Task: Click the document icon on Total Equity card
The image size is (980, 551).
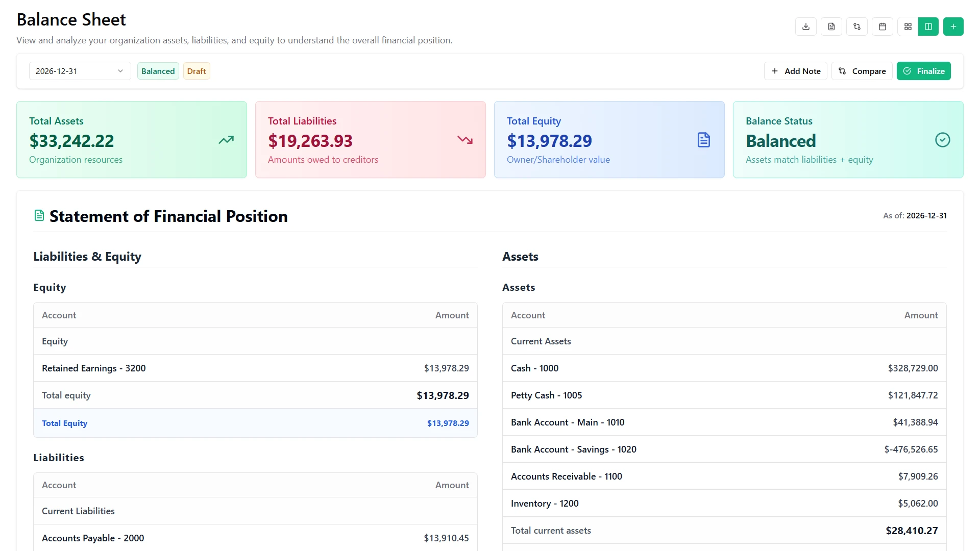Action: (x=704, y=140)
